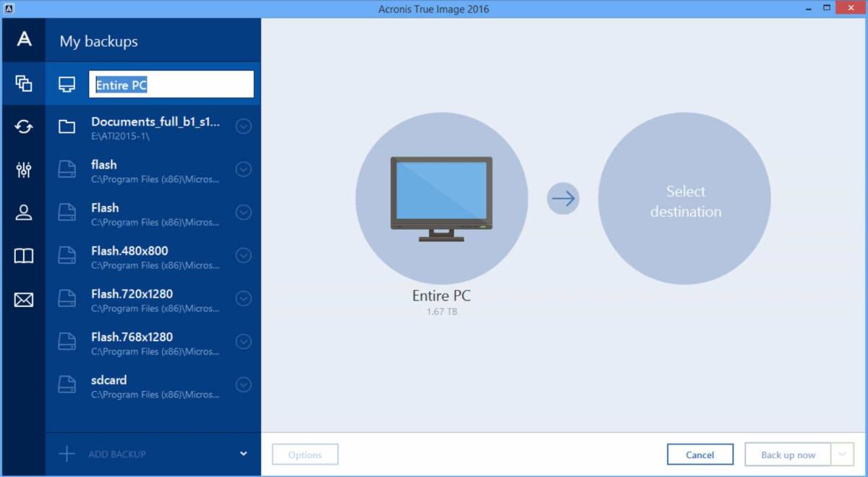Open the Feedback envelope icon

[x=23, y=299]
